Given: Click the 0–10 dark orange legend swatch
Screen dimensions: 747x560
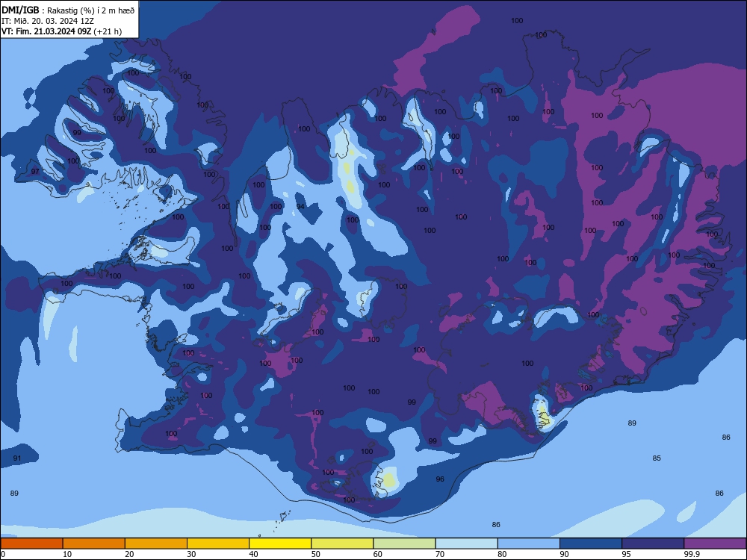Looking at the screenshot, I should [31, 544].
